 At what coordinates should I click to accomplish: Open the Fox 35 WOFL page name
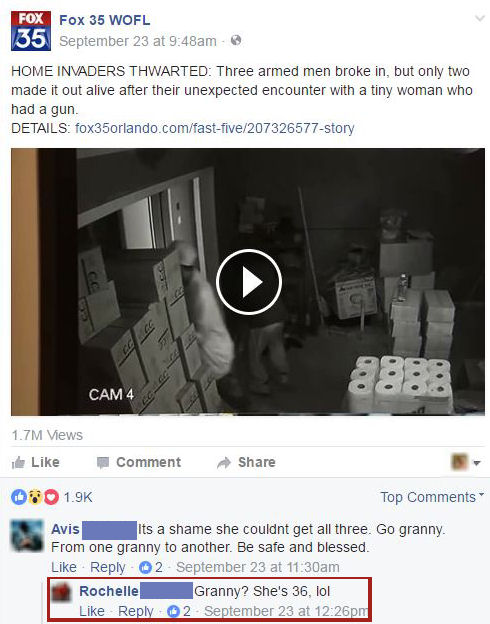(105, 20)
